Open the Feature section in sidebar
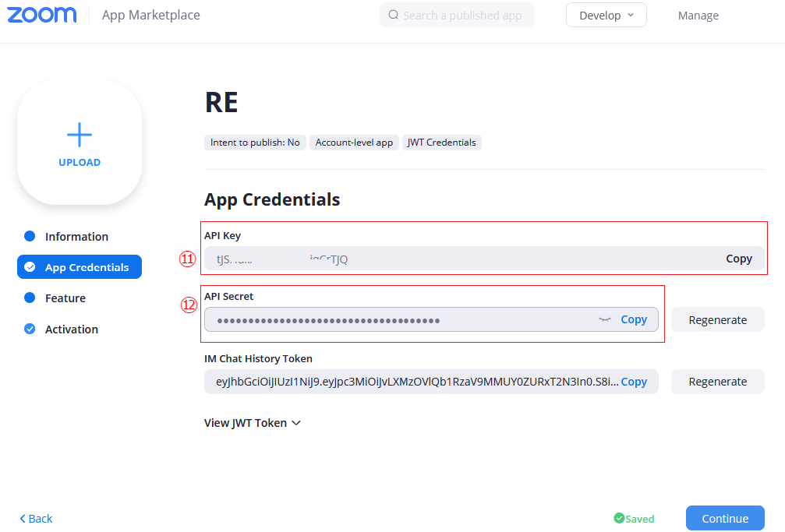Image resolution: width=785 pixels, height=532 pixels. 65,298
